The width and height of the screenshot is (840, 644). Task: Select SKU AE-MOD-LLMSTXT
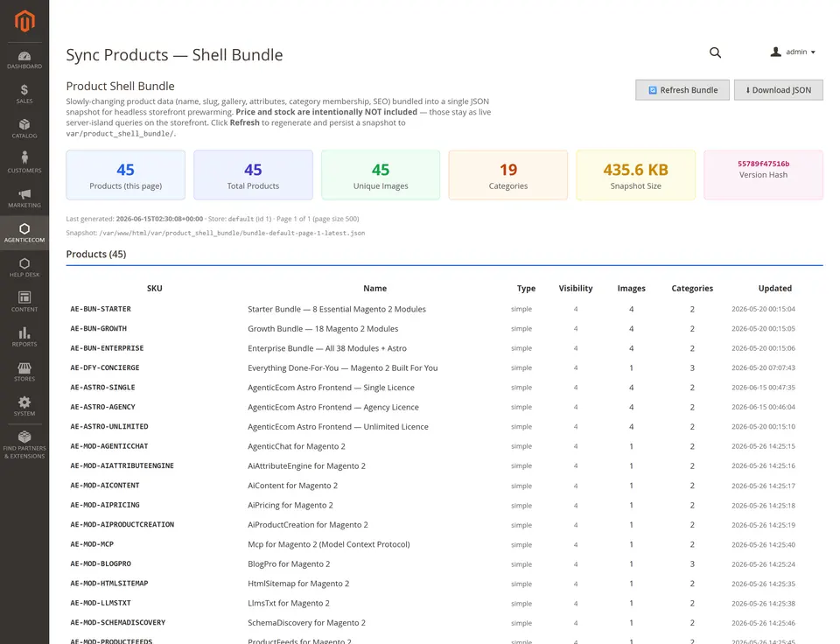point(101,603)
